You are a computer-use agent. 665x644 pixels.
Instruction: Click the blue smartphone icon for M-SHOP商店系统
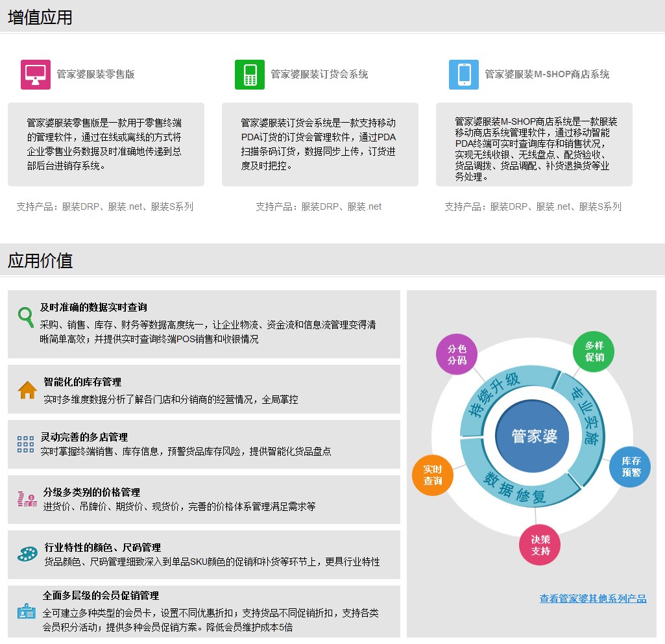[x=464, y=75]
